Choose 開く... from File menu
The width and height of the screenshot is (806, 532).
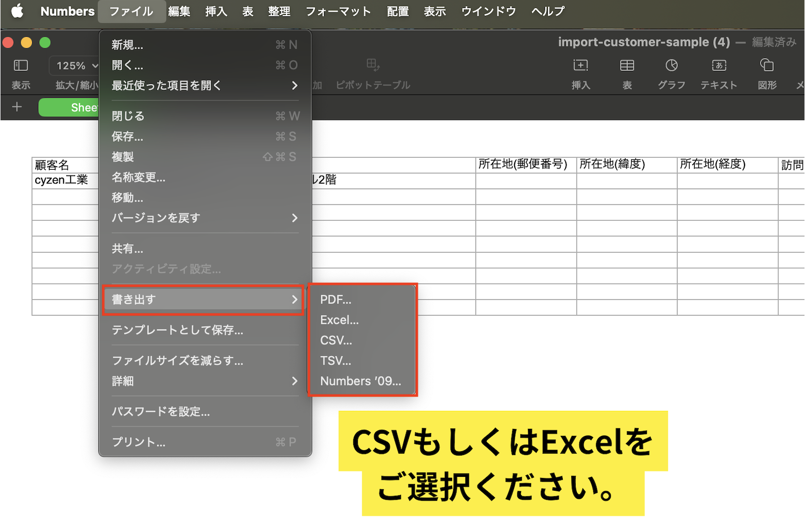coord(205,65)
